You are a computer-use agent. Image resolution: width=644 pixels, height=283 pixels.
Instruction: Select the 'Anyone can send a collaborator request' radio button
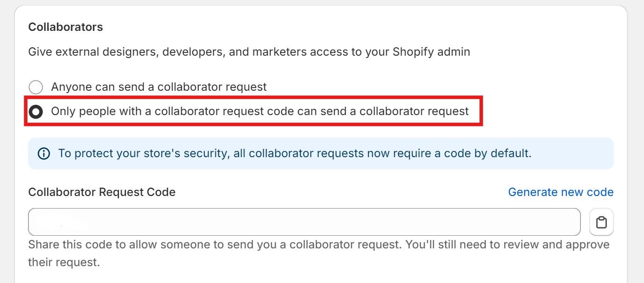36,87
